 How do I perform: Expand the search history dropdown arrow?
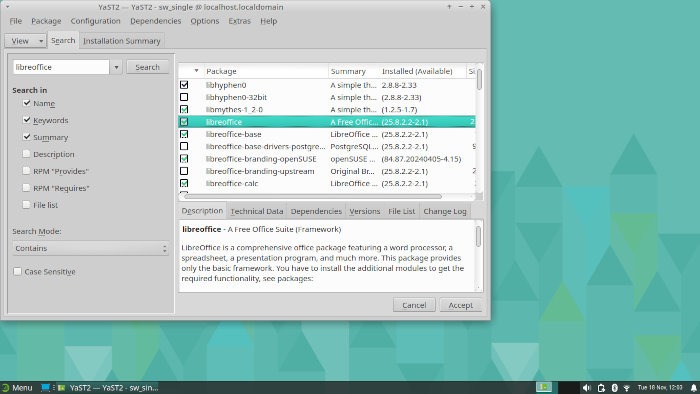click(116, 67)
